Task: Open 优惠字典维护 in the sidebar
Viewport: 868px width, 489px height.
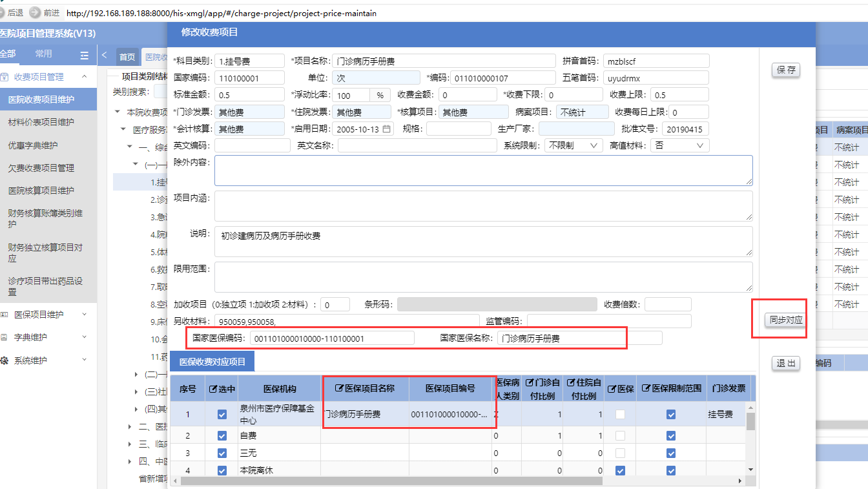Action: click(x=32, y=145)
